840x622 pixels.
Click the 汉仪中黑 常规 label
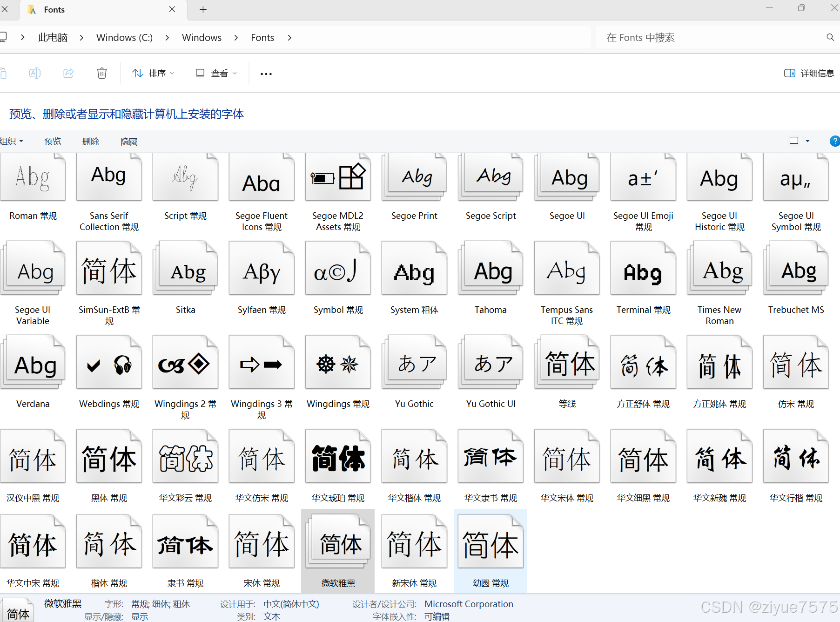point(33,498)
